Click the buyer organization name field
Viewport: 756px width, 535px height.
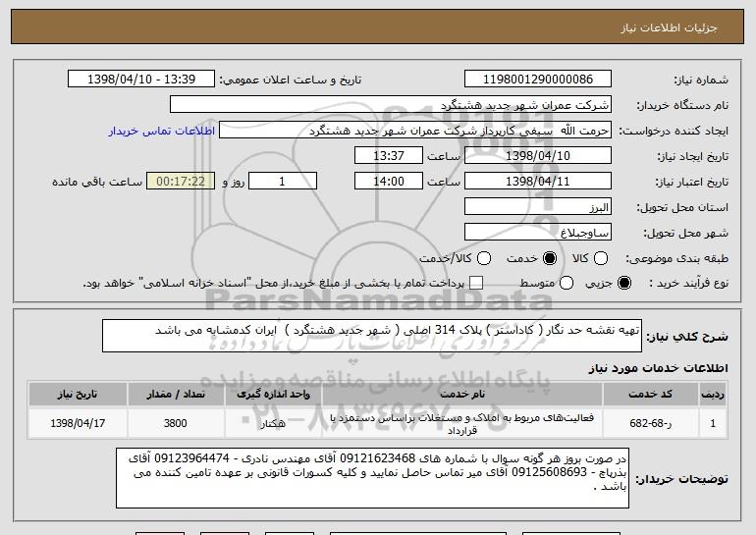tap(391, 105)
